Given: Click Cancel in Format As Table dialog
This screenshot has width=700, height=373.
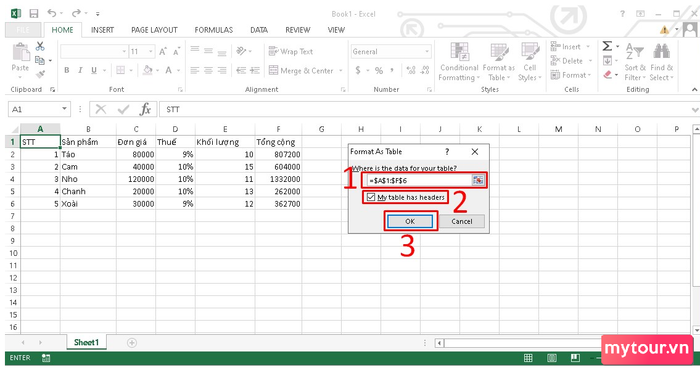Looking at the screenshot, I should 462,221.
